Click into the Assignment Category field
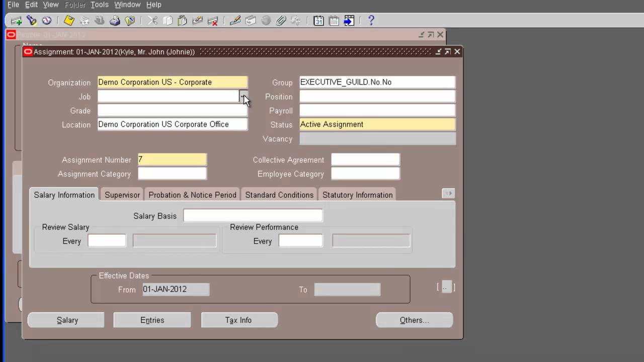 tap(172, 173)
